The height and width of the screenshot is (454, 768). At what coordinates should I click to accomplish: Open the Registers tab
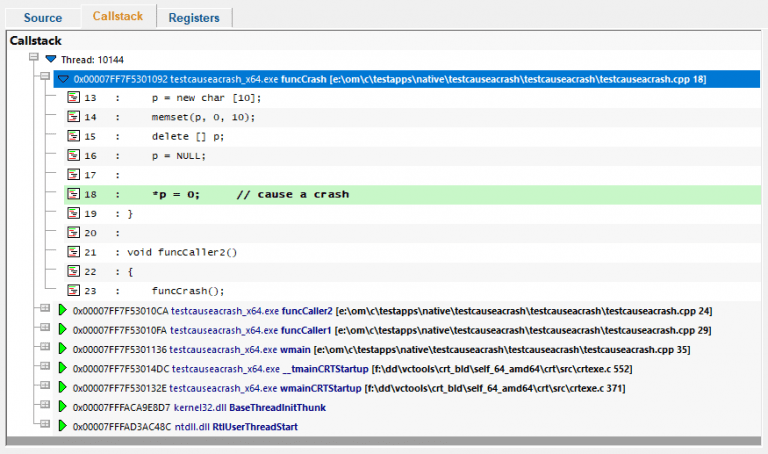point(194,17)
